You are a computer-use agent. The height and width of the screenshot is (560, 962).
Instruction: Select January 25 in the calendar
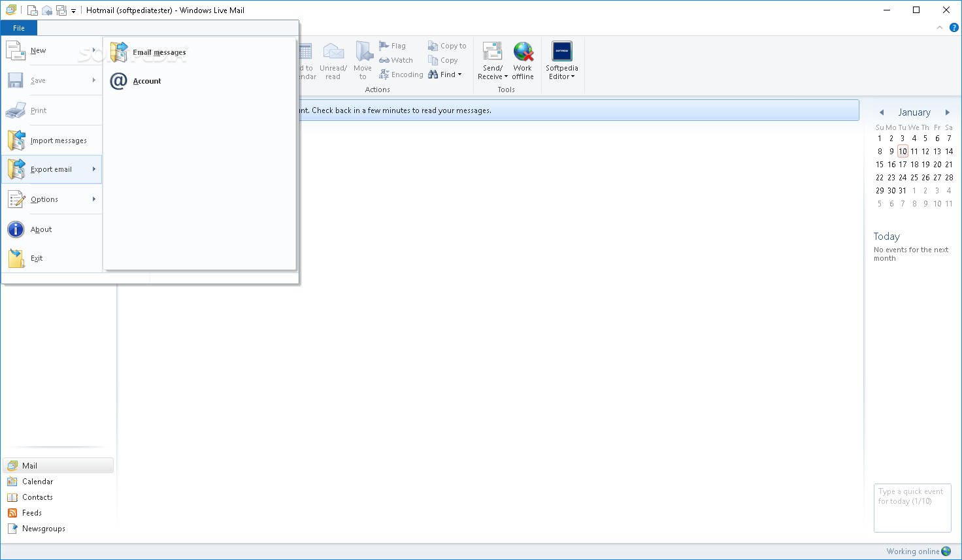pos(914,177)
